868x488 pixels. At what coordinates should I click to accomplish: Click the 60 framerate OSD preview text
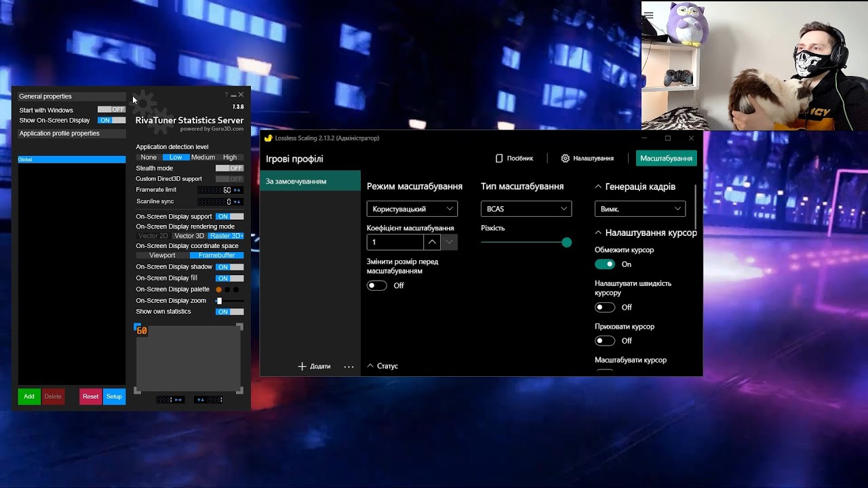tap(142, 331)
